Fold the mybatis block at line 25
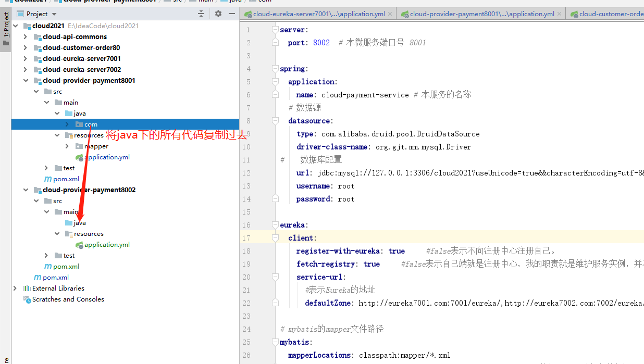Image resolution: width=644 pixels, height=364 pixels. point(276,342)
